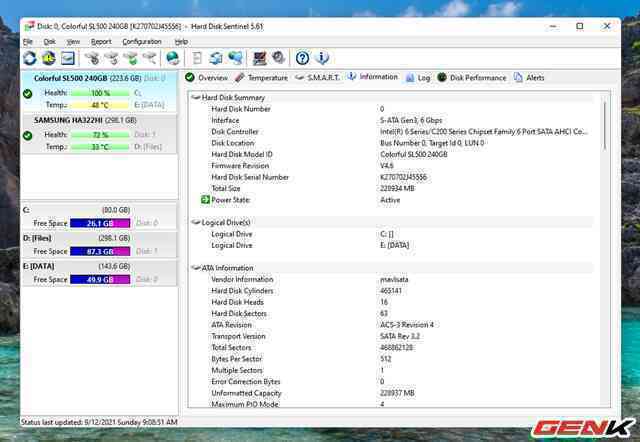640x442 pixels.
Task: Open the Disk Performance tab
Action: click(471, 78)
